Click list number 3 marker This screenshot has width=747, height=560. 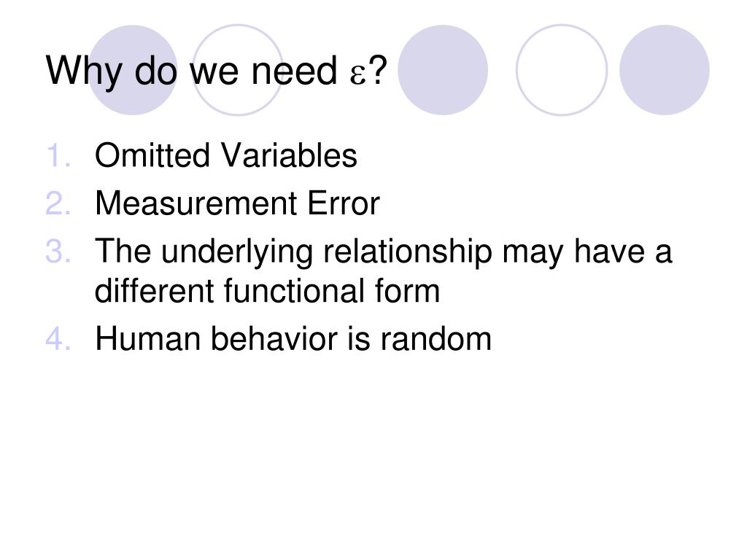58,252
